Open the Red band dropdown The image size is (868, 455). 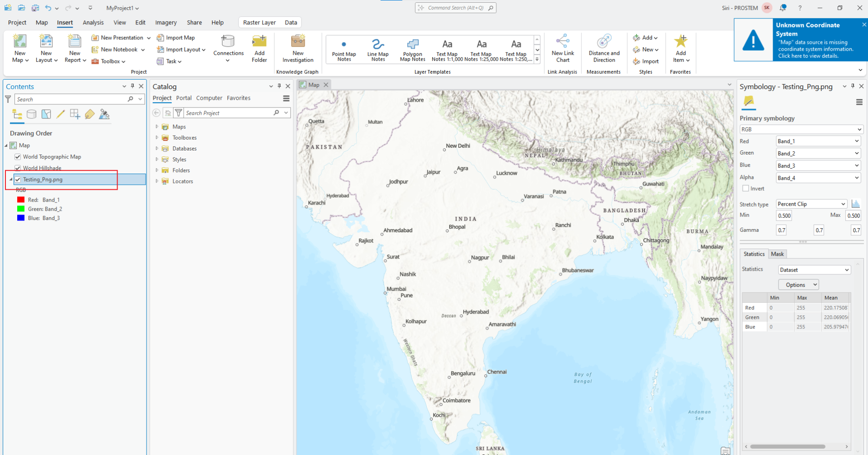click(818, 141)
